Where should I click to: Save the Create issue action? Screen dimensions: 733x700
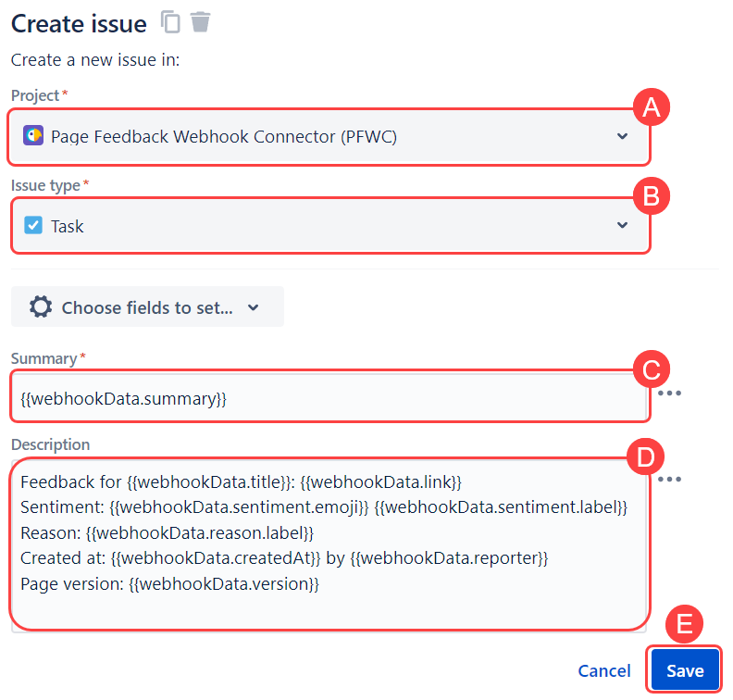(684, 671)
